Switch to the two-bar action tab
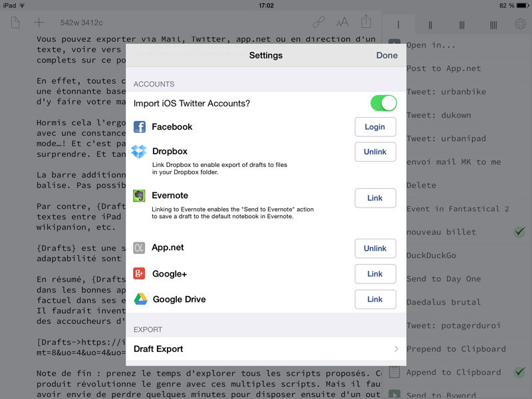The width and height of the screenshot is (532, 399). tap(430, 25)
